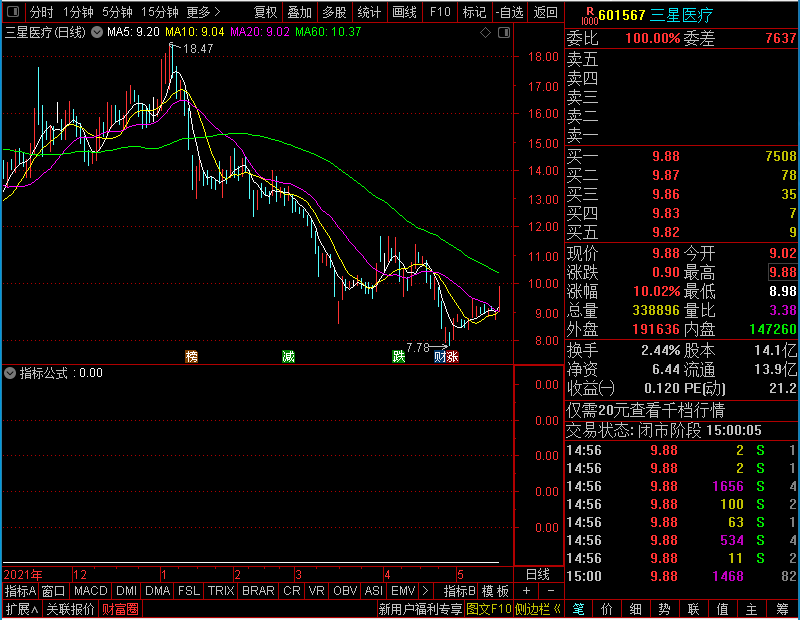The width and height of the screenshot is (800, 620).
Task: Click 返回 to go back
Action: click(545, 12)
